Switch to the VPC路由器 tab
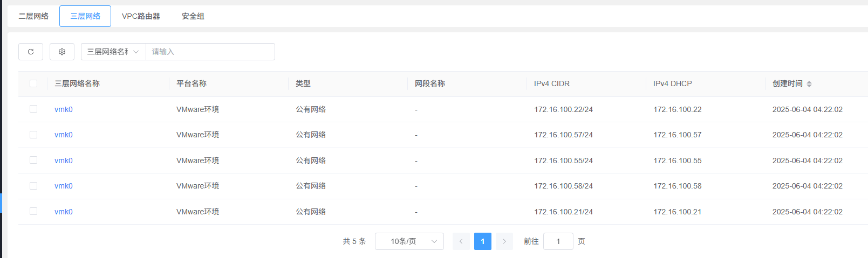 click(141, 16)
